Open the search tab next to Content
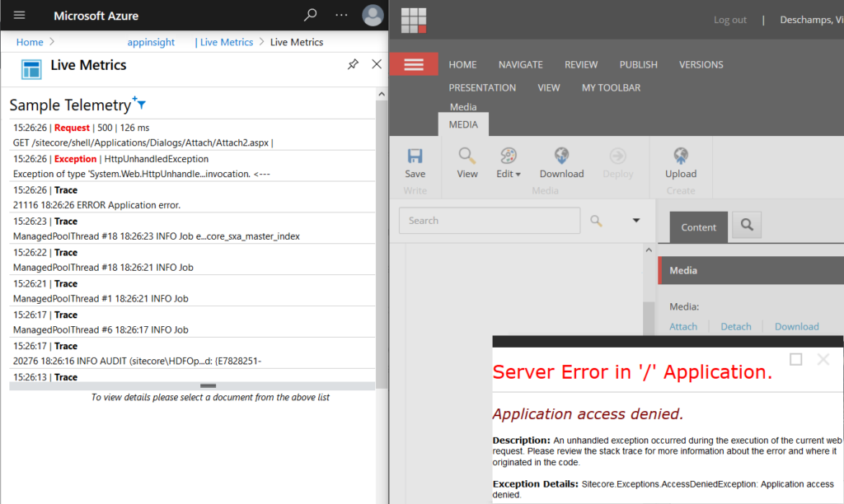844x504 pixels. 747,225
